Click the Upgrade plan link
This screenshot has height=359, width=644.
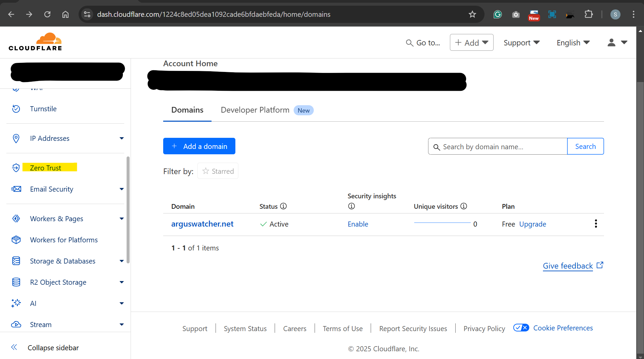(x=533, y=224)
